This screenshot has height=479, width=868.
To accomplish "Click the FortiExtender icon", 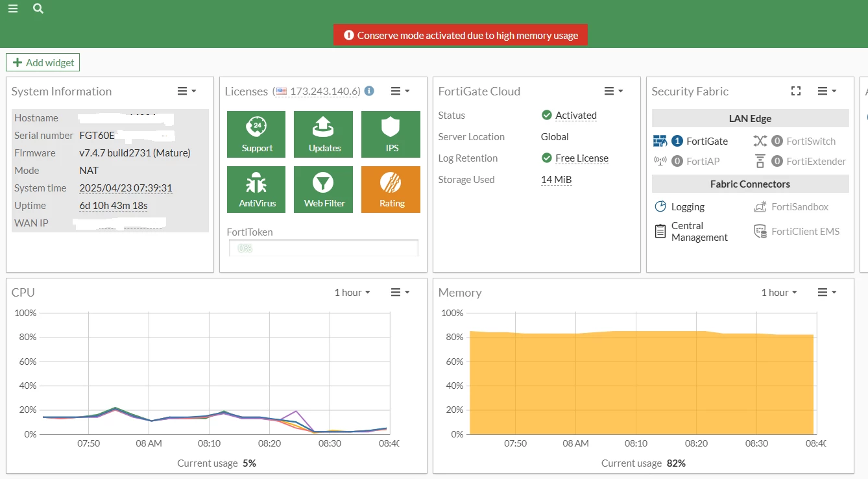I will click(x=760, y=161).
